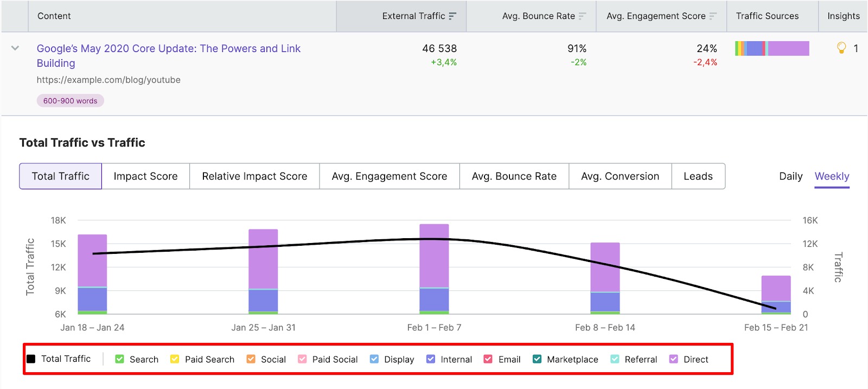Image resolution: width=868 pixels, height=389 pixels.
Task: Toggle the Paid Search checkbox
Action: point(175,359)
